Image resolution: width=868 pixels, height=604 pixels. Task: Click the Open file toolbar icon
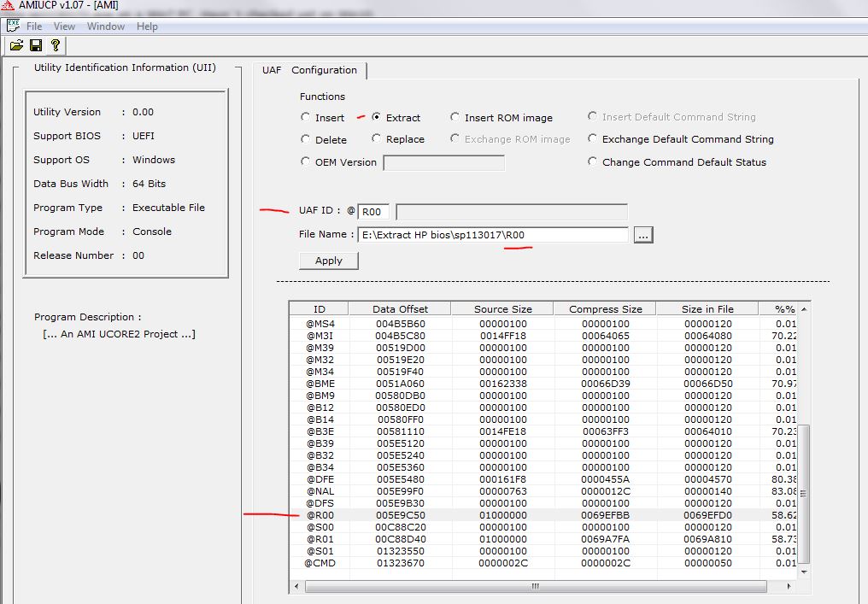point(16,45)
